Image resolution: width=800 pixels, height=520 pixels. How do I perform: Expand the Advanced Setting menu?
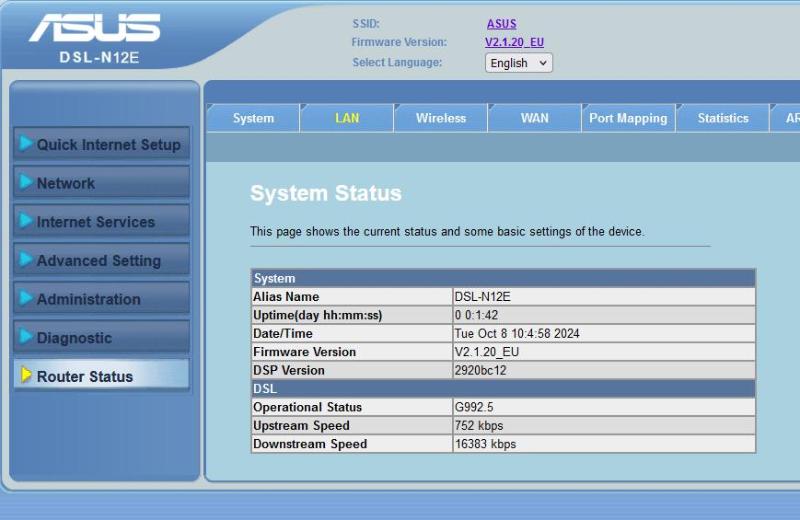coord(99,261)
